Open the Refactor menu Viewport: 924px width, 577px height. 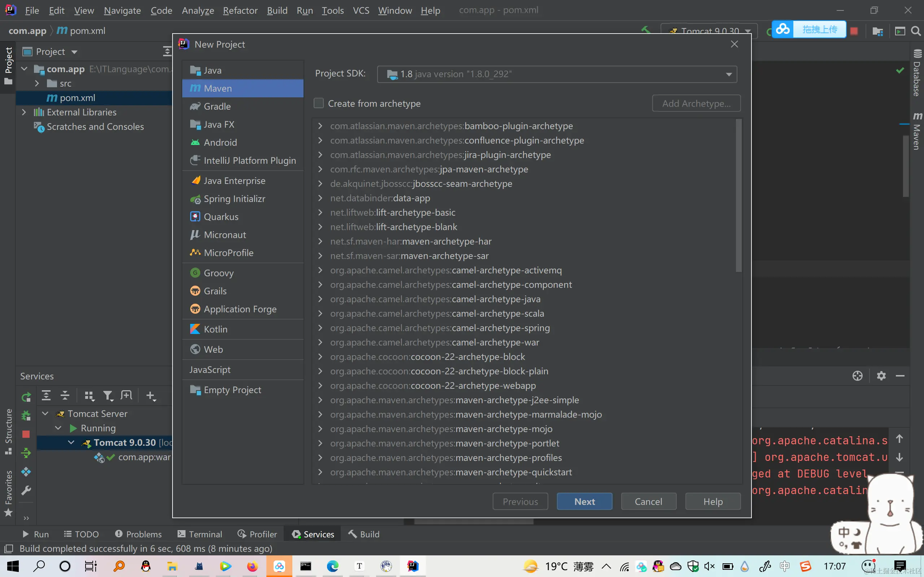point(240,10)
